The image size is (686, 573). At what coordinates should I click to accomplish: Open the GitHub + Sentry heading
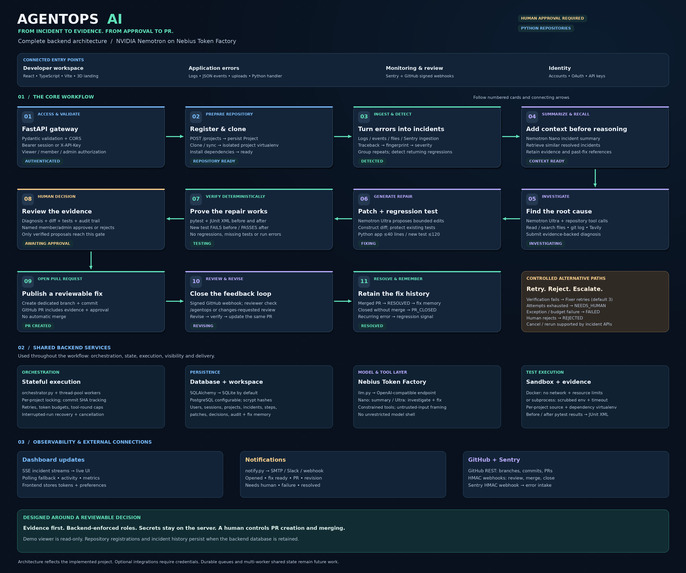coord(494,460)
